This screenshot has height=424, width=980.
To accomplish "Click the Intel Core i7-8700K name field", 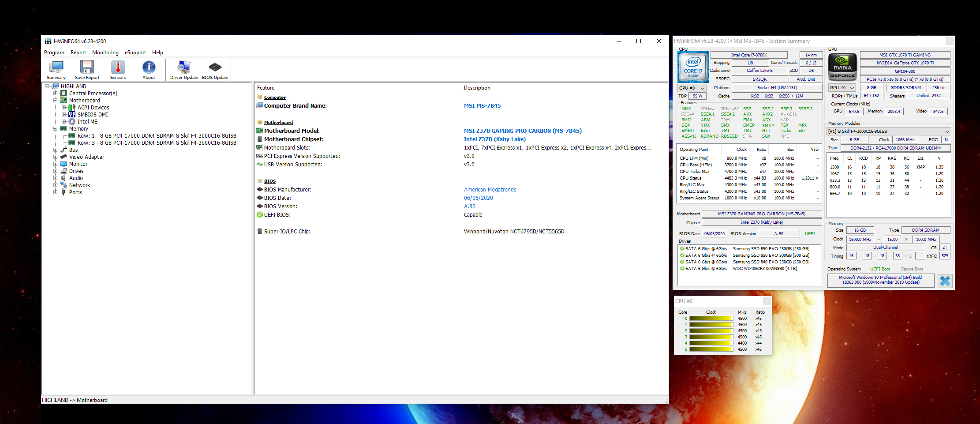I will click(x=749, y=55).
